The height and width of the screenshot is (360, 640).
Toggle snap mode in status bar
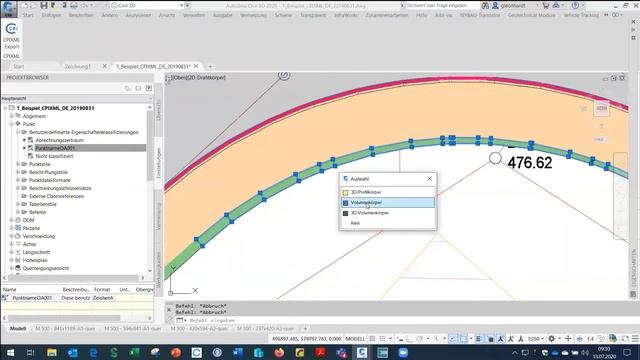coord(382,339)
